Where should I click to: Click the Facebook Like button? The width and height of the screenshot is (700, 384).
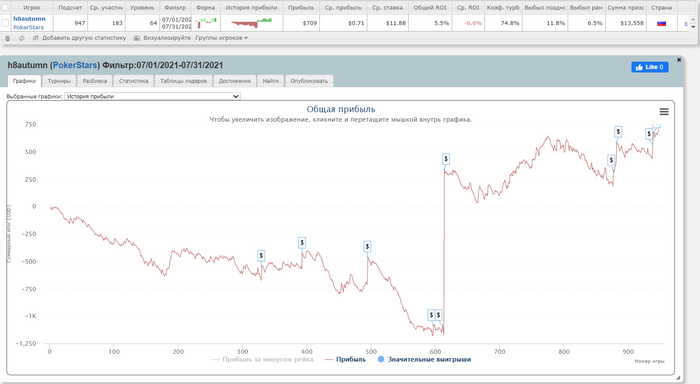tap(650, 67)
